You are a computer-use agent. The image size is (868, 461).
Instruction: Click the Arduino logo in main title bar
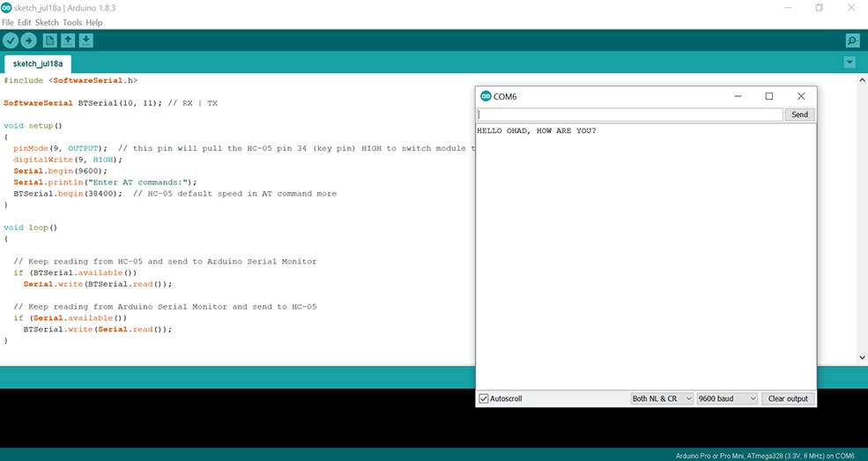point(6,8)
